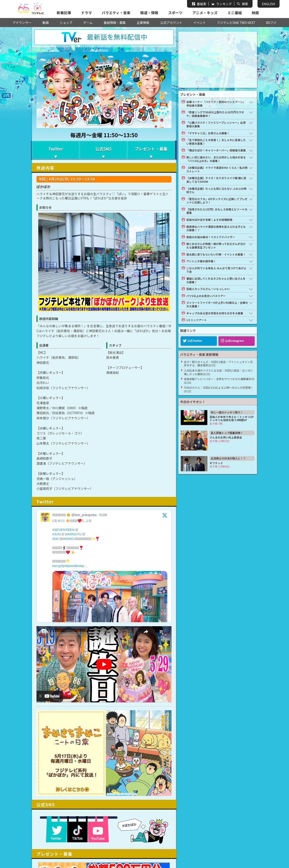This screenshot has width=289, height=868.
Task: Switch site language with ENGLISH button
Action: 269,4
